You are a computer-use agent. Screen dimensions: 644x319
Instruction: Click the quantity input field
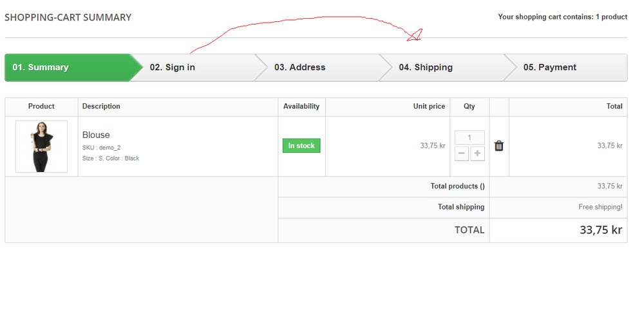tap(469, 137)
